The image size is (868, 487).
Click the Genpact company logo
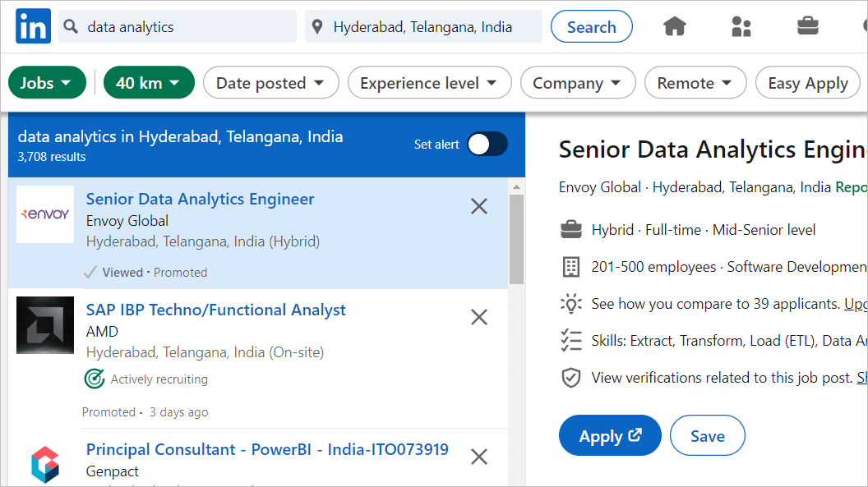click(45, 464)
